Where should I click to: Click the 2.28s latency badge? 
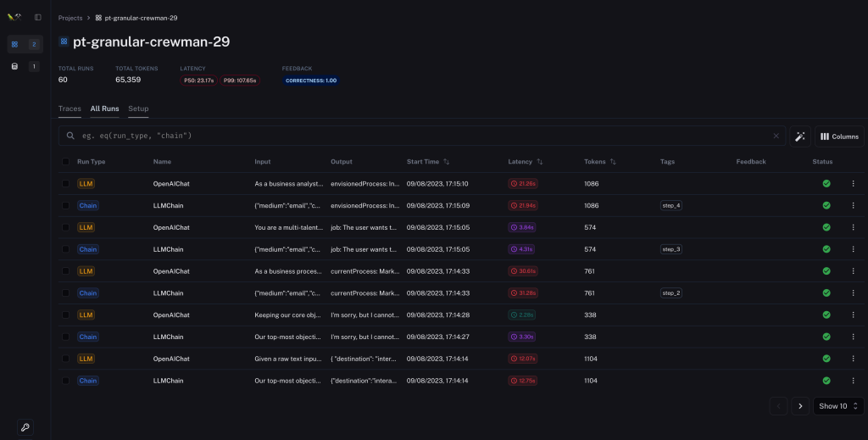[x=522, y=315]
